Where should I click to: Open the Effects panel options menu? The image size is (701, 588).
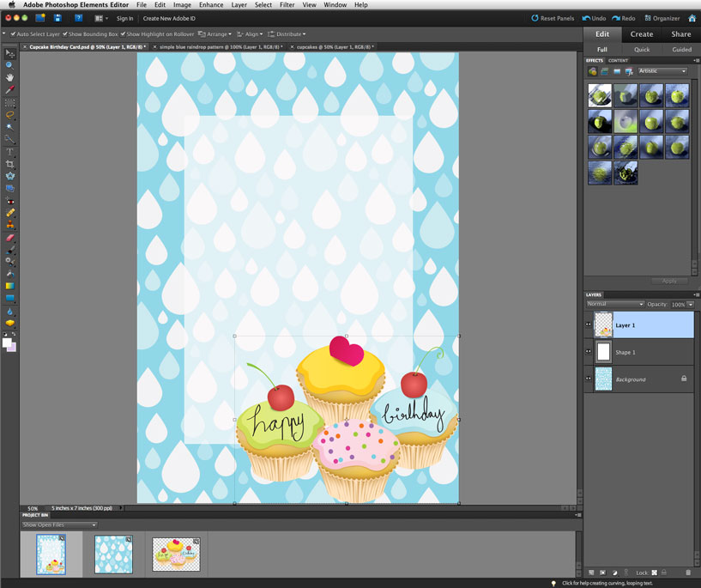[696, 60]
